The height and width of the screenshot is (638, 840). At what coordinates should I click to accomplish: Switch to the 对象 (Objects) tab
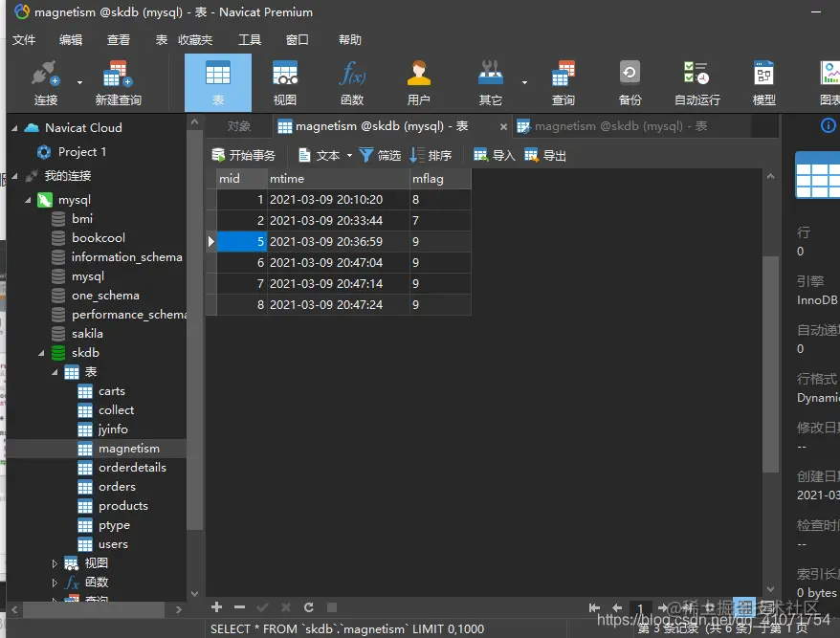pos(239,126)
